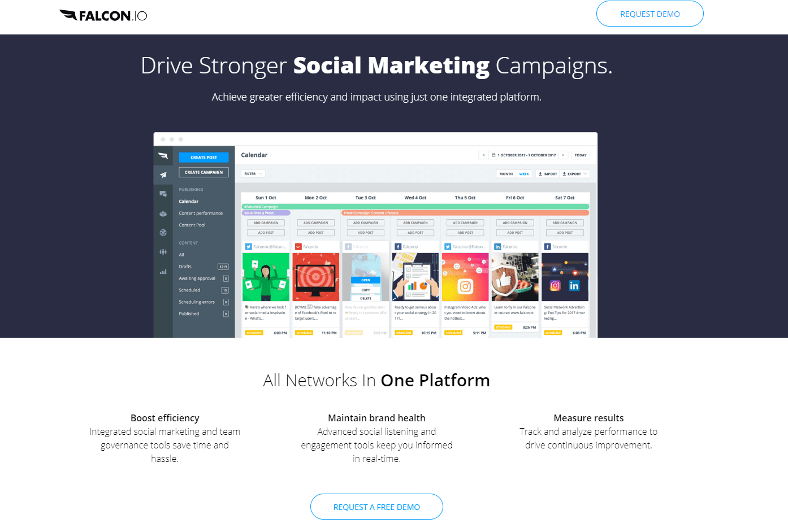Click the #FalconEd Campaign green bar
This screenshot has width=788, height=532.
click(x=415, y=207)
